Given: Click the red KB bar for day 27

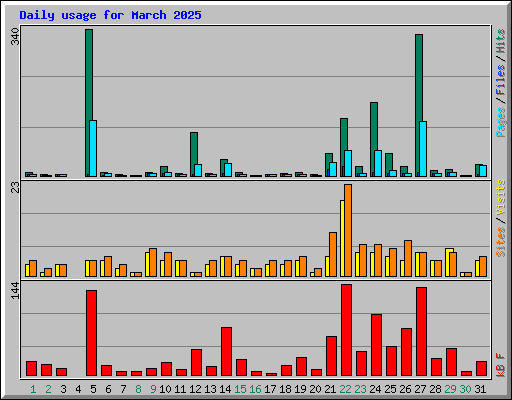Looking at the screenshot, I should pyautogui.click(x=422, y=332).
